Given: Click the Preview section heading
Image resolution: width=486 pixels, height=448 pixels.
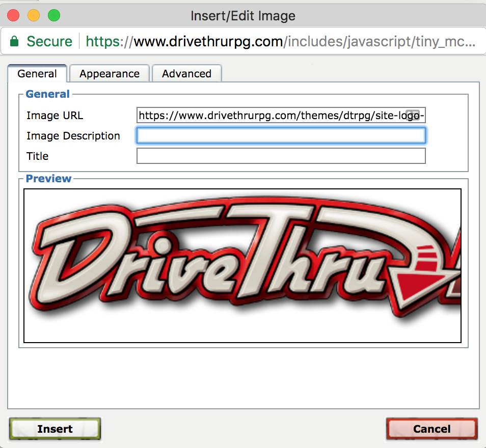Looking at the screenshot, I should click(48, 179).
